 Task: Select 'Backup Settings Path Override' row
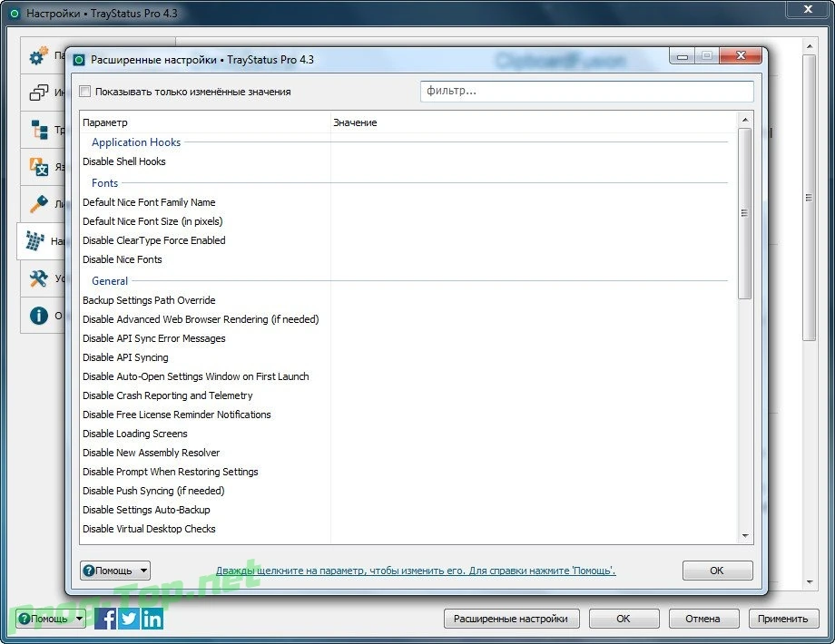click(x=408, y=300)
